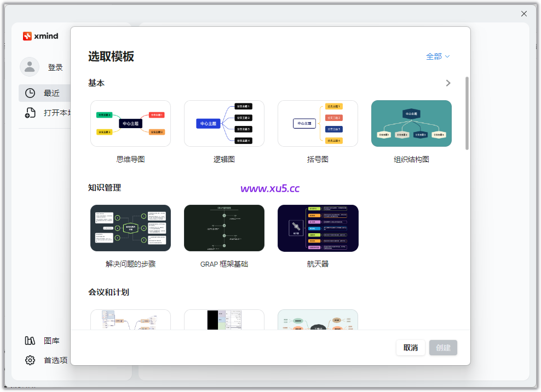This screenshot has width=541, height=392.
Task: Click the 创建 button
Action: point(443,348)
